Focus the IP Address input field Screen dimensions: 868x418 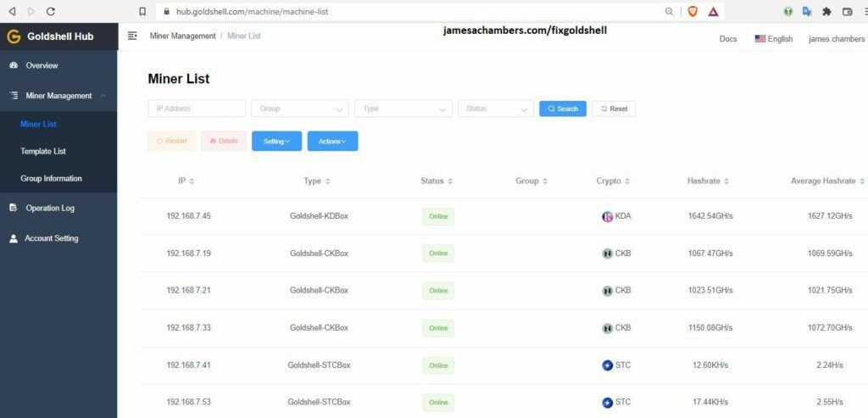point(197,109)
